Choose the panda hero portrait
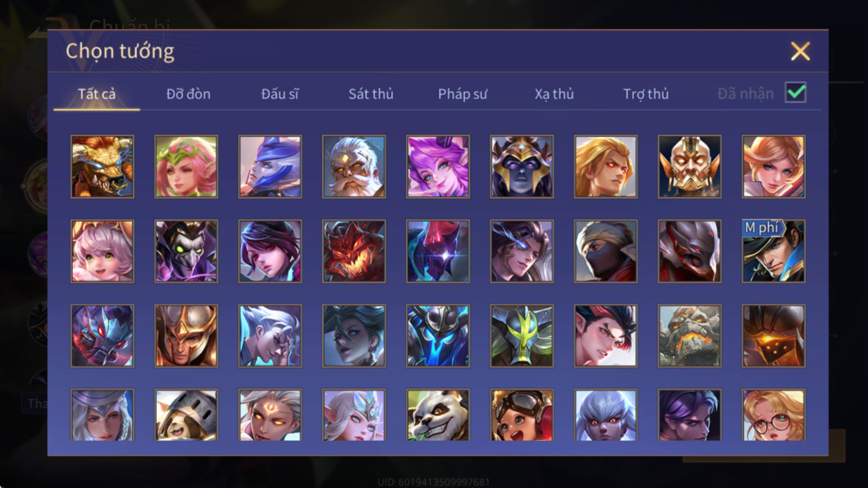 point(438,415)
